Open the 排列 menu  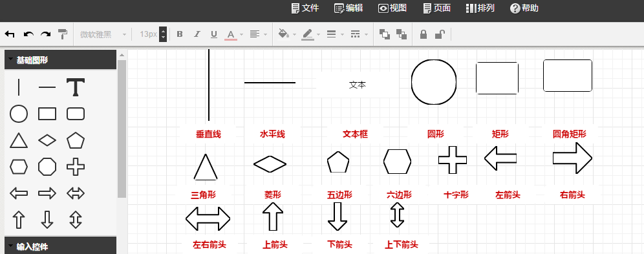pos(480,8)
